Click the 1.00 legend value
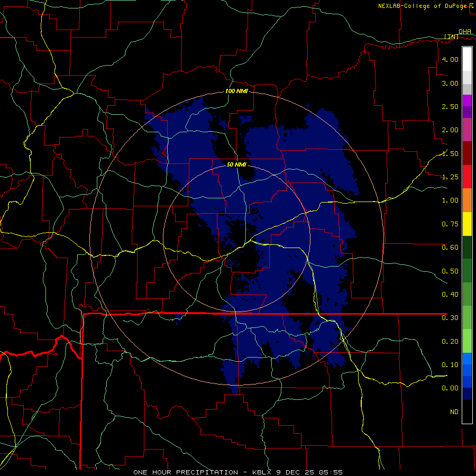This screenshot has width=476, height=476. point(450,200)
